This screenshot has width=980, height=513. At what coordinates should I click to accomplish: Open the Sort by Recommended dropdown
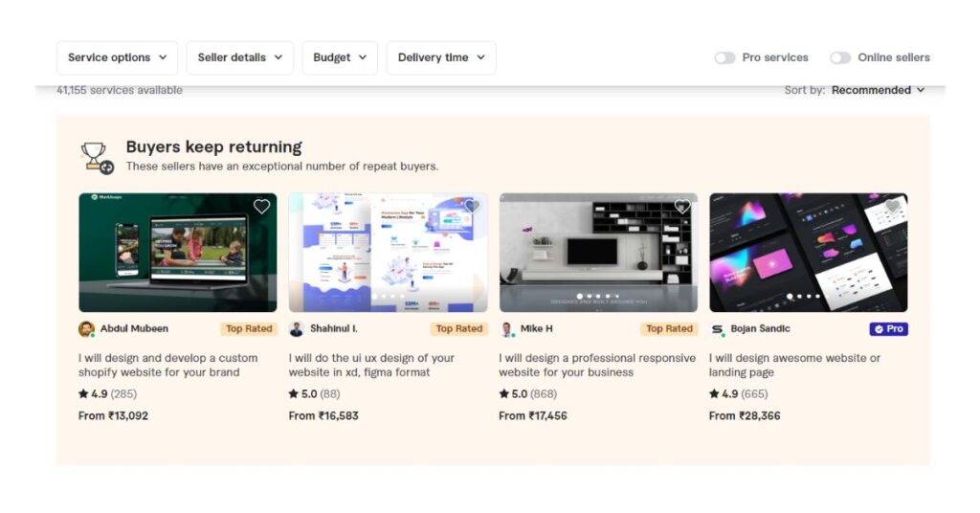click(x=879, y=90)
